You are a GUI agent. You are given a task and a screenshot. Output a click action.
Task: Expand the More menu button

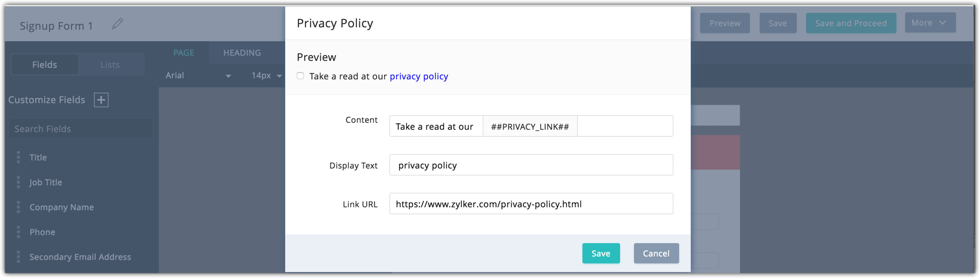tap(930, 23)
